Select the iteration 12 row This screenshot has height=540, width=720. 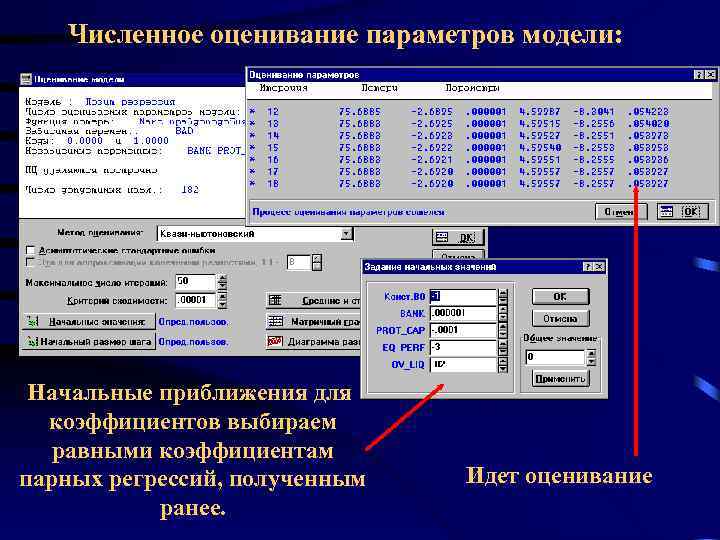(459, 112)
